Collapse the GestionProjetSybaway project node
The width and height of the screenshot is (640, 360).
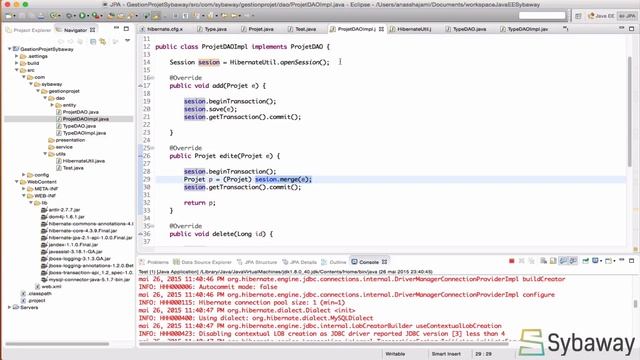9,49
